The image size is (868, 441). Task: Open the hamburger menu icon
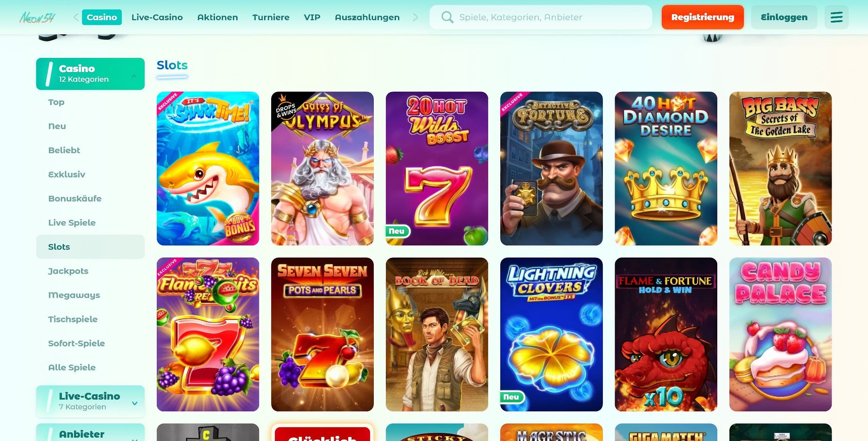pyautogui.click(x=836, y=17)
